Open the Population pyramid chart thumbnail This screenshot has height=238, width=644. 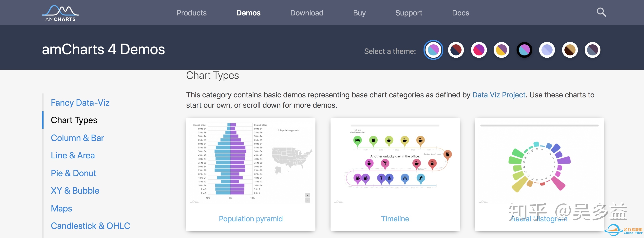click(x=251, y=163)
